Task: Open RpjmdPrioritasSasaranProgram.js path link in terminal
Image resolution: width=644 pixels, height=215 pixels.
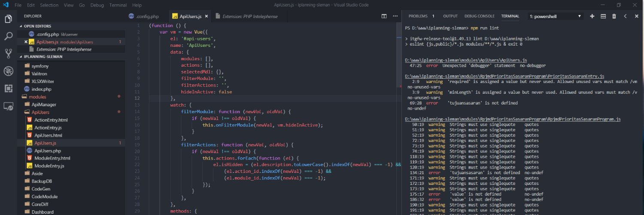Action: pos(513,119)
